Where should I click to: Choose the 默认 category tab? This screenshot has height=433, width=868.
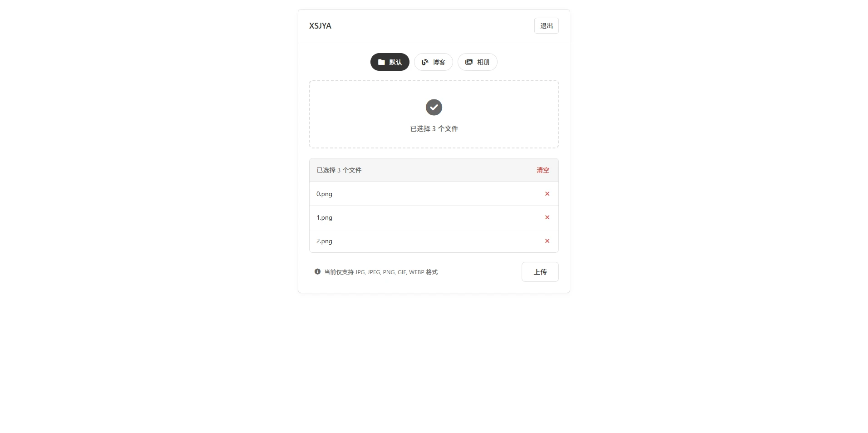pyautogui.click(x=390, y=62)
